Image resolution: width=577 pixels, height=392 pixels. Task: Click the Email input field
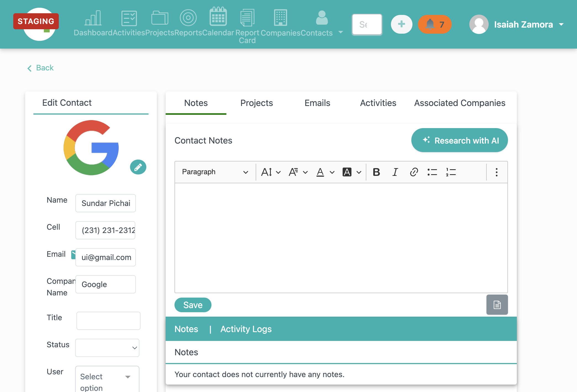pos(105,257)
